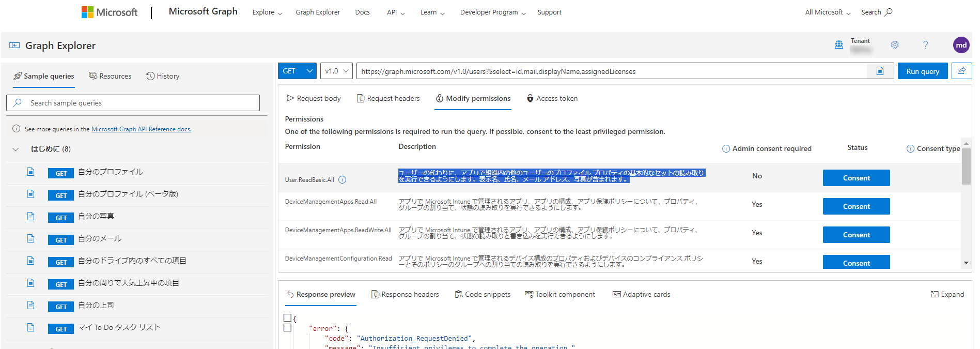
Task: Consent to User.ReadBasic.All permission
Action: [x=856, y=178]
